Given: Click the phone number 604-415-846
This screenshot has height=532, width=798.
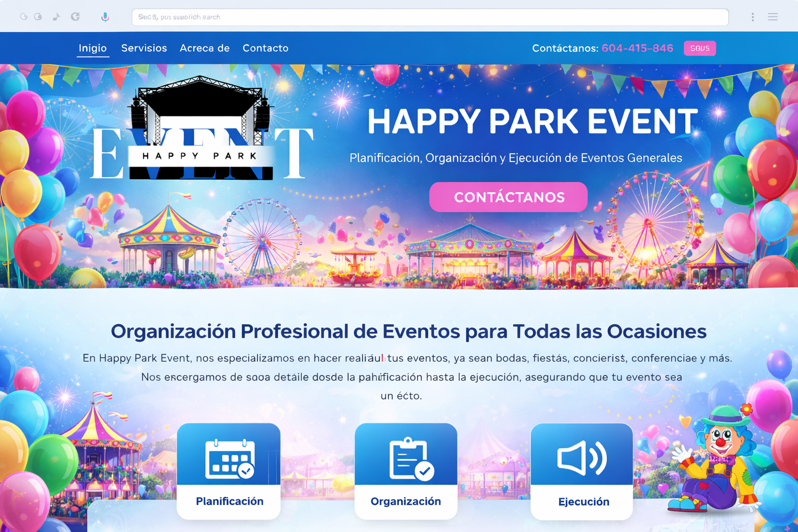Looking at the screenshot, I should [x=637, y=48].
